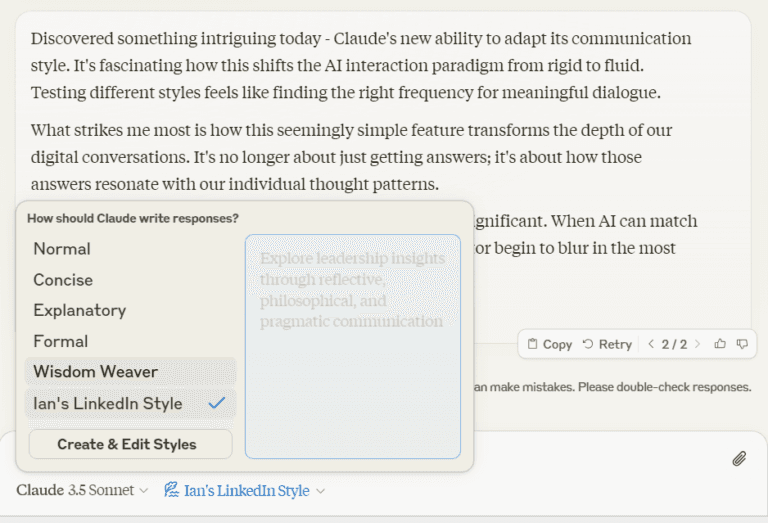The height and width of the screenshot is (523, 768).
Task: Click the style pen icon in bottom bar
Action: (x=171, y=490)
